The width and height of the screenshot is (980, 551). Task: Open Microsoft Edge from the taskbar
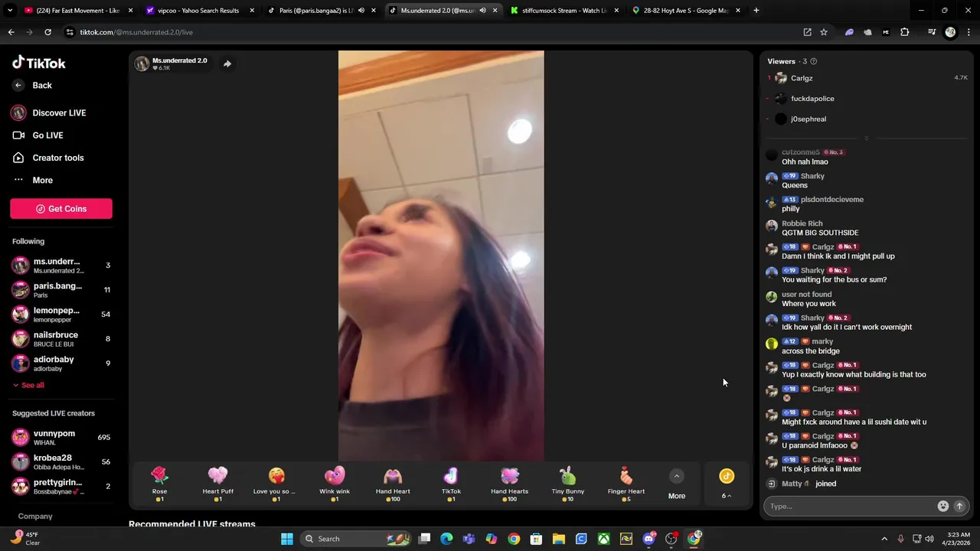pos(446,539)
